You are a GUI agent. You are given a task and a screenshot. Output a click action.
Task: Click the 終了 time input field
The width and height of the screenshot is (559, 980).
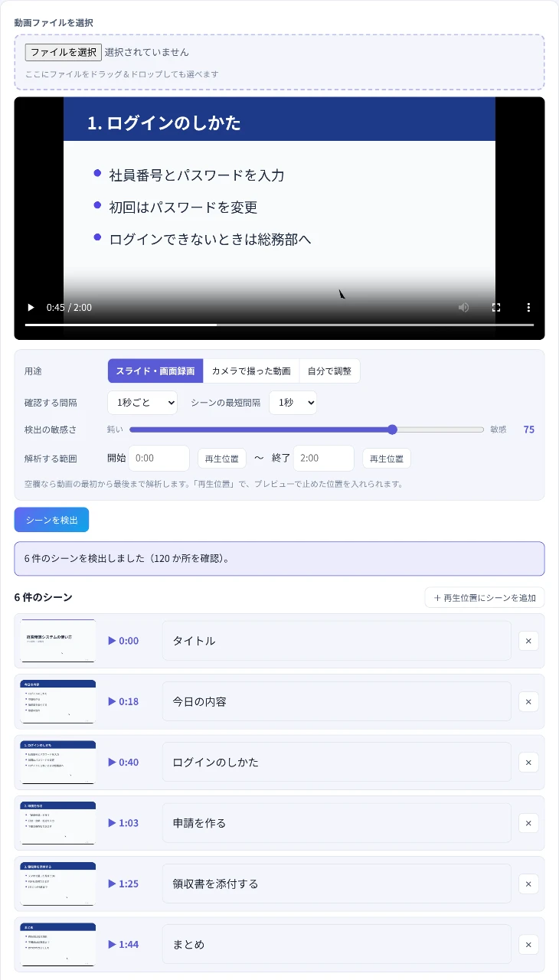point(324,459)
